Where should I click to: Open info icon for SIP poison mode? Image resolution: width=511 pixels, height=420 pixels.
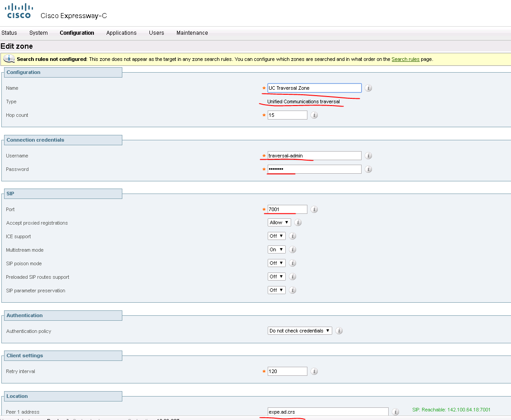pyautogui.click(x=293, y=263)
